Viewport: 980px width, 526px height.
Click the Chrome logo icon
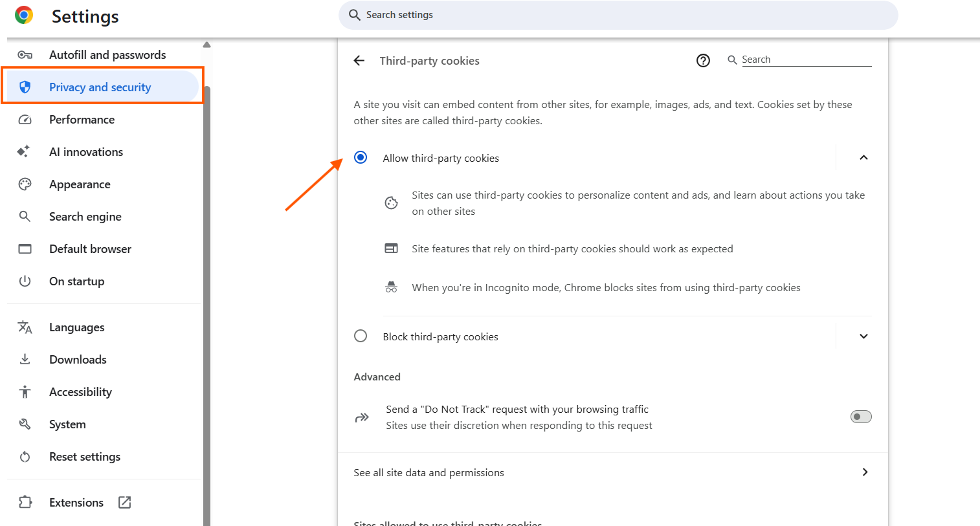pyautogui.click(x=24, y=16)
